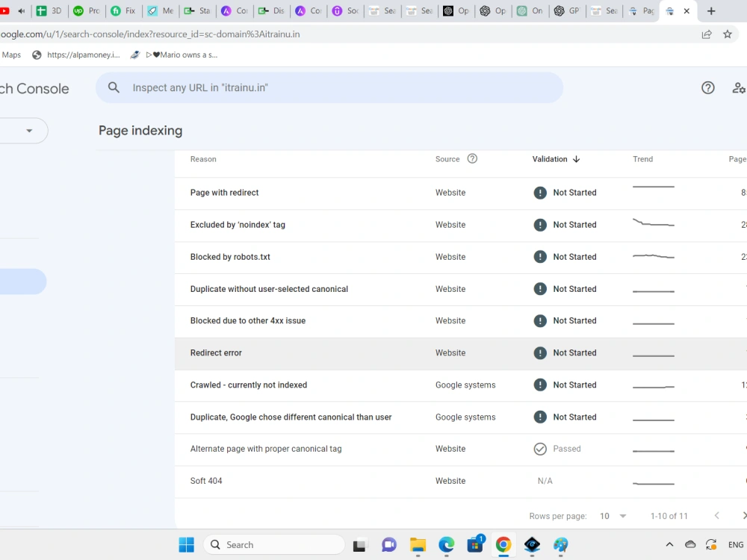Close the active browser tab
Image resolution: width=747 pixels, height=560 pixels.
click(x=686, y=11)
